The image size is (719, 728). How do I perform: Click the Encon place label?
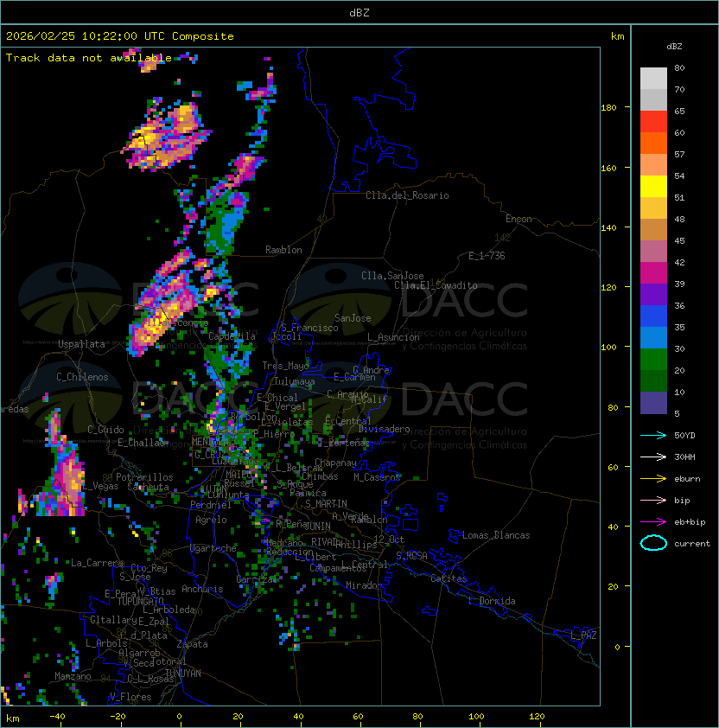519,219
